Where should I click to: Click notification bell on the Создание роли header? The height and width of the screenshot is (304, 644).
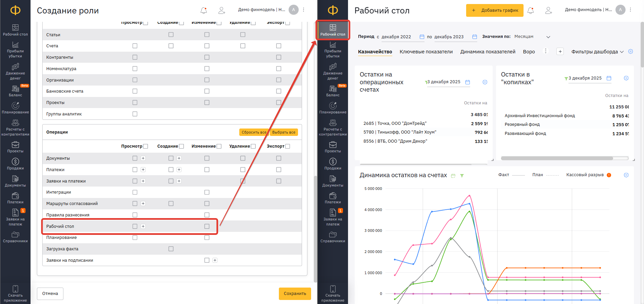click(x=204, y=10)
